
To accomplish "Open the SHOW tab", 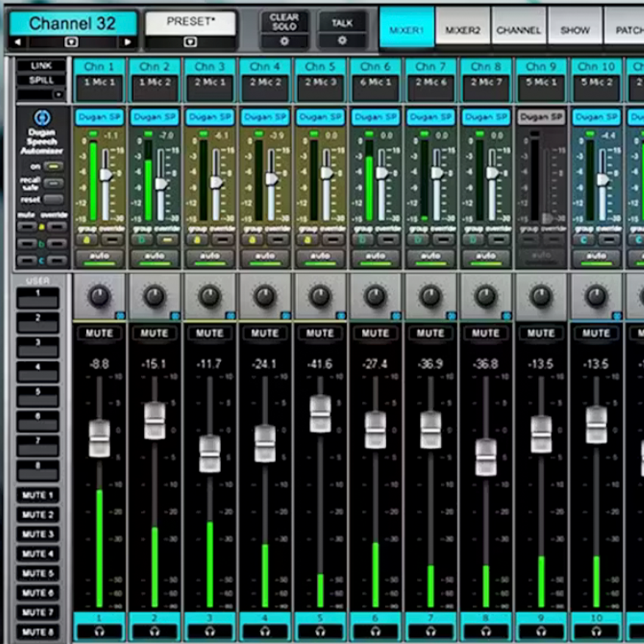I will pos(575,30).
